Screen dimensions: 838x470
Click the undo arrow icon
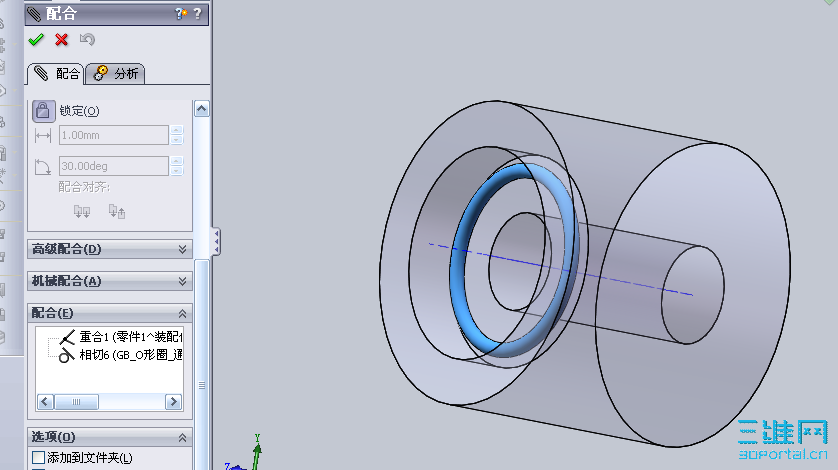pyautogui.click(x=87, y=39)
